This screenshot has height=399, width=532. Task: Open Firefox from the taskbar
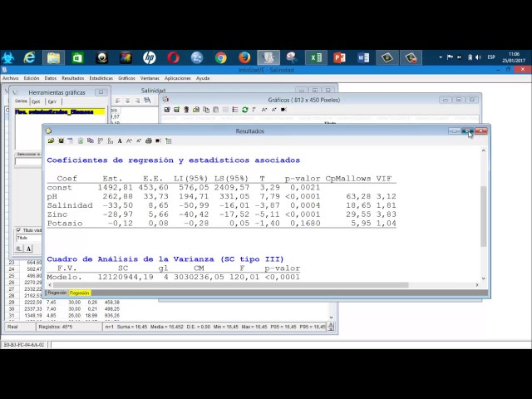click(244, 57)
